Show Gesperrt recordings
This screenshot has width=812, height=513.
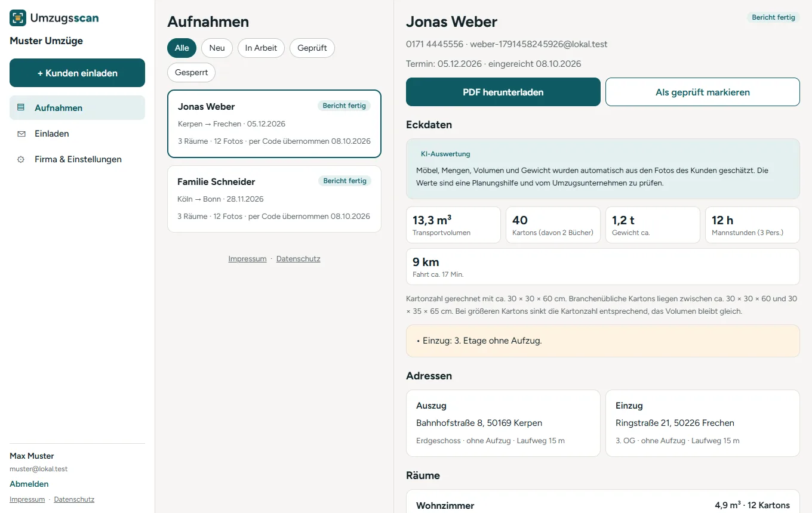coord(191,72)
